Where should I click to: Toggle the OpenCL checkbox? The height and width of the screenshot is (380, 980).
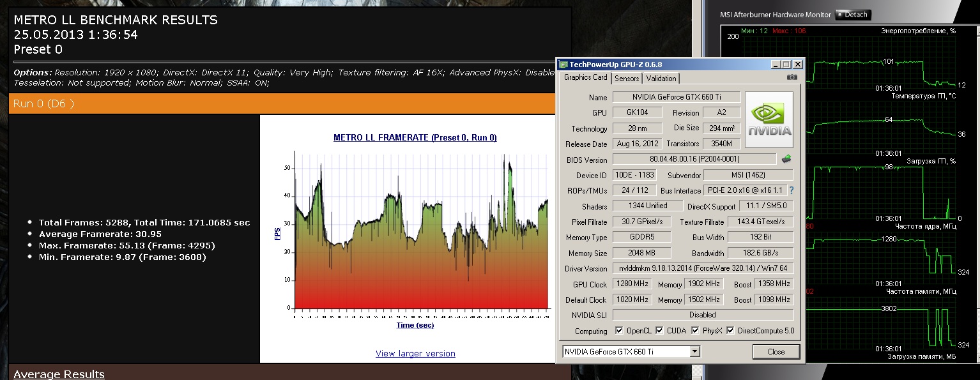point(618,331)
